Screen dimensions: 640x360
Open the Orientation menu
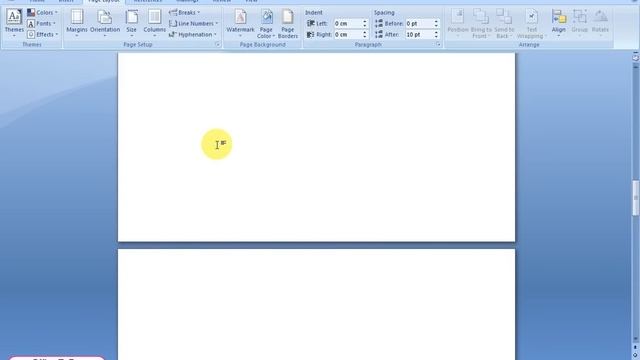tap(105, 23)
